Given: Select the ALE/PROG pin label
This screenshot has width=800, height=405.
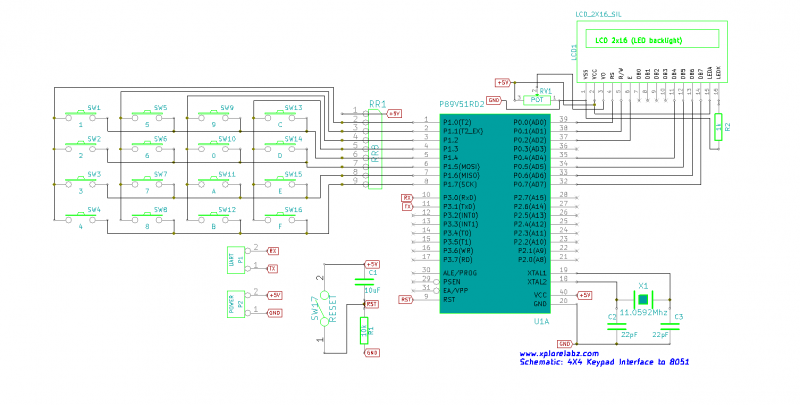Looking at the screenshot, I should pos(460,273).
